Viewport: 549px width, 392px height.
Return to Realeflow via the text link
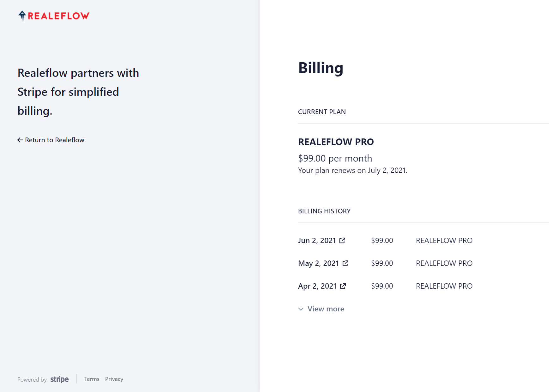[x=55, y=140]
